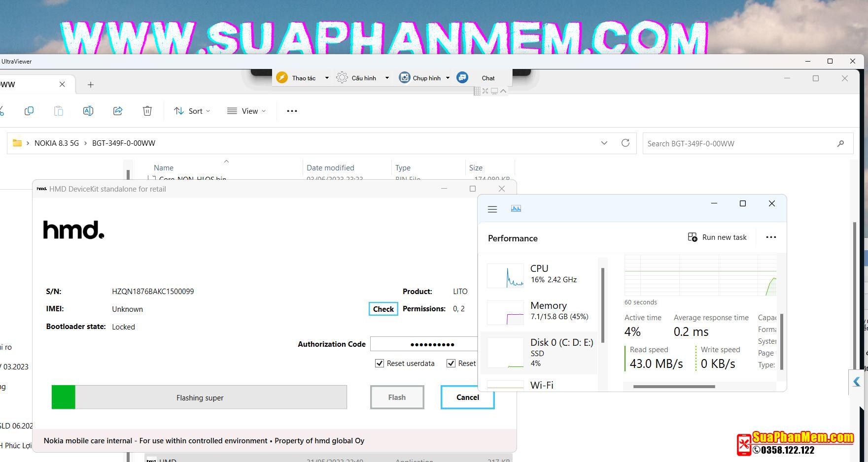This screenshot has width=868, height=462.
Task: Click the Flashing super progress bar
Action: tap(200, 397)
